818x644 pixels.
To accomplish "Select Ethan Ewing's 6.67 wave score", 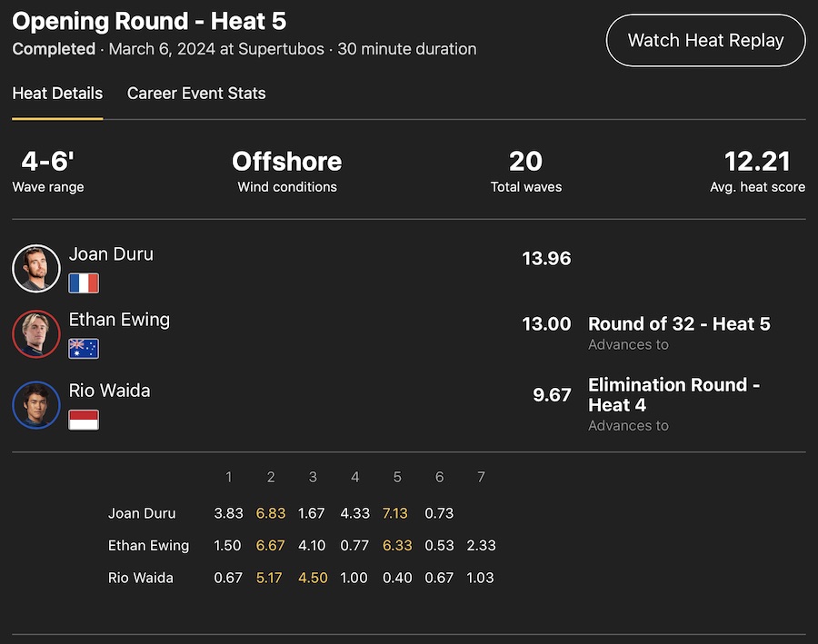I will pyautogui.click(x=270, y=546).
